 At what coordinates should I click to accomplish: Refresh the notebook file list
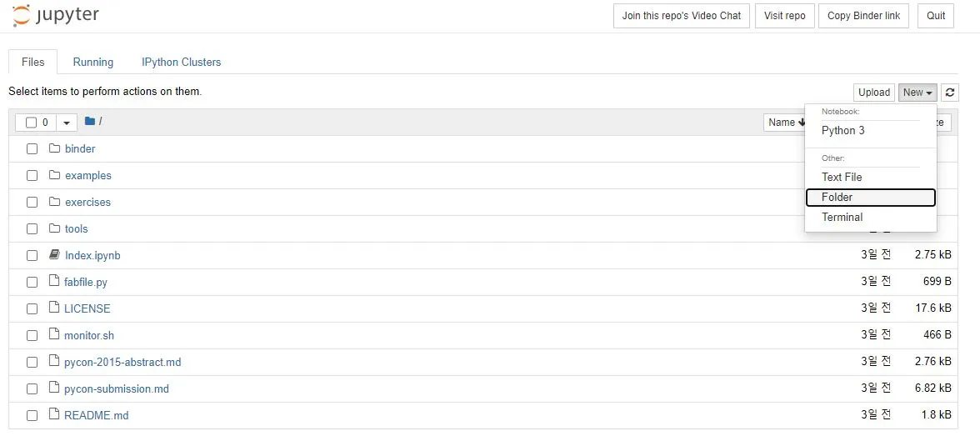(x=949, y=93)
